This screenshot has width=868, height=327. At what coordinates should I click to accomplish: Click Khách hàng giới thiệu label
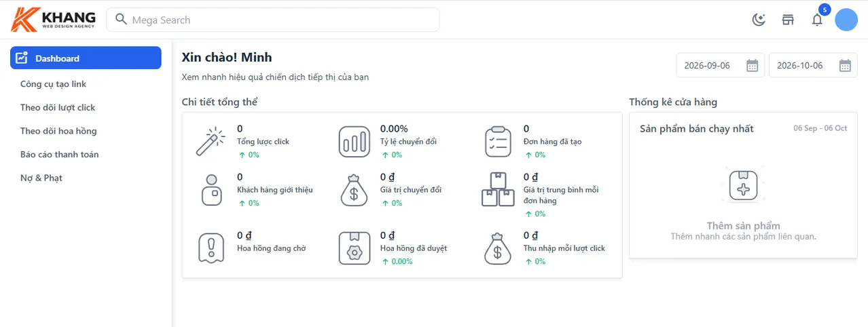pyautogui.click(x=275, y=190)
